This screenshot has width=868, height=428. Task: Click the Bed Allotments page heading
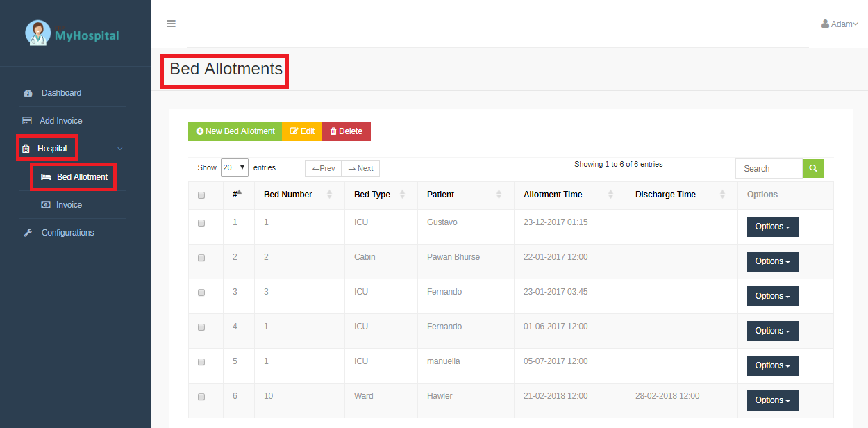(x=226, y=69)
